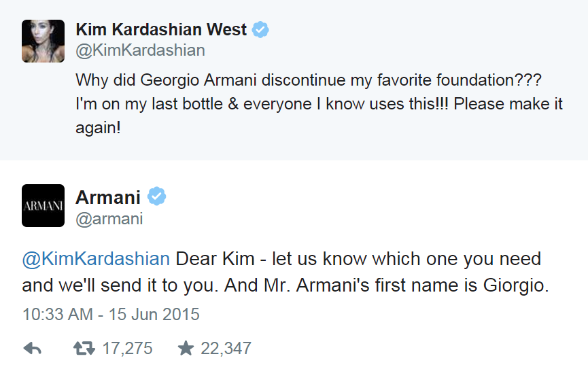Favorite the tweet with the star icon

tap(186, 349)
